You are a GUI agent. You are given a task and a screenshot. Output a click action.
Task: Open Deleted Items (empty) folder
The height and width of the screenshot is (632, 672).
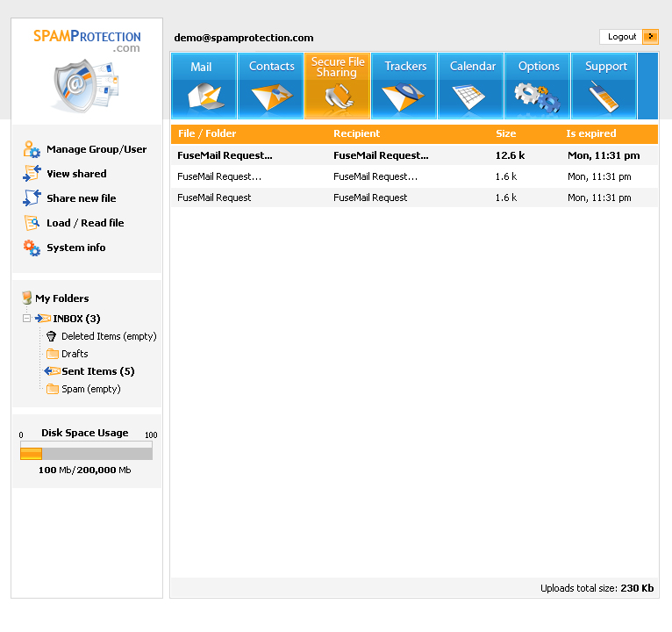pos(109,336)
